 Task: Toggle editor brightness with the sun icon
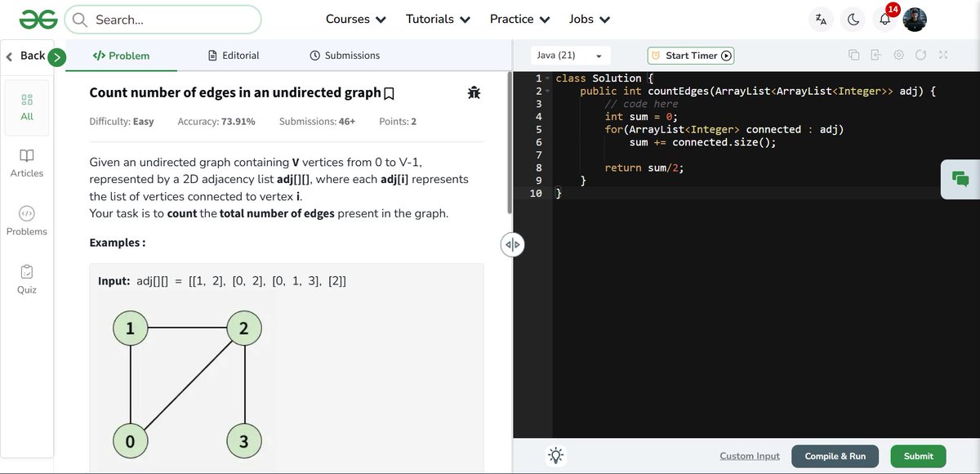(556, 456)
